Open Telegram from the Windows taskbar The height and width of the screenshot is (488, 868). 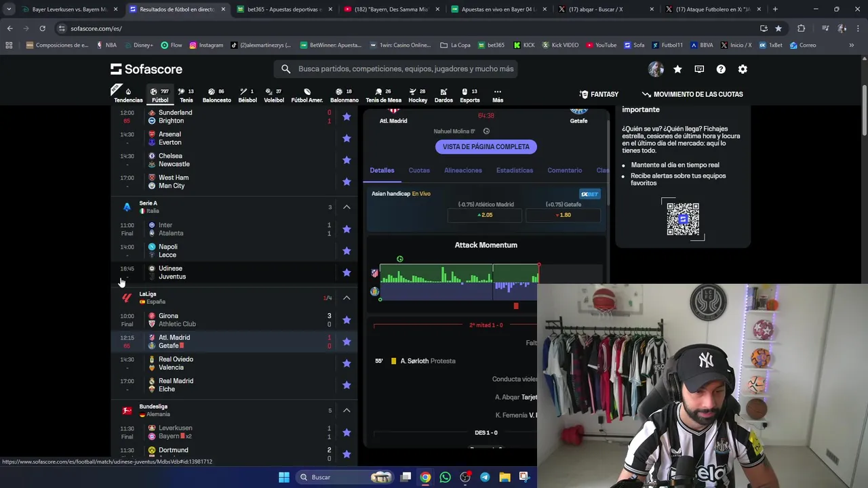(x=485, y=477)
